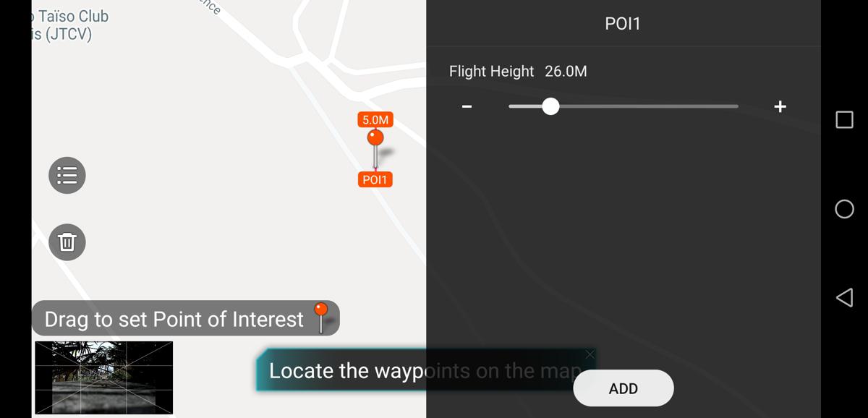
Task: Decrease flight height with minus button
Action: pos(467,106)
